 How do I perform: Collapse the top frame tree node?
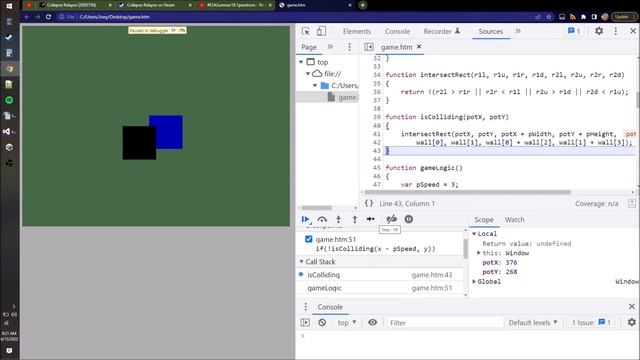[x=301, y=62]
